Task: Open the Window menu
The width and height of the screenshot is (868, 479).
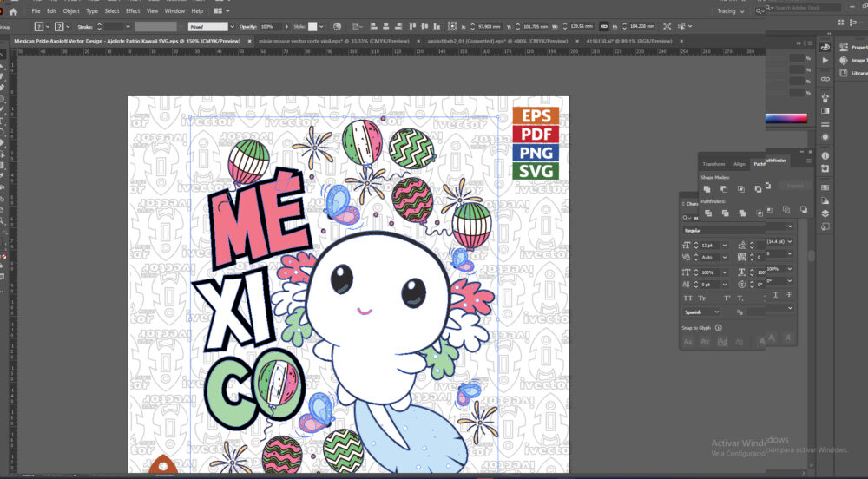Action: 175,11
